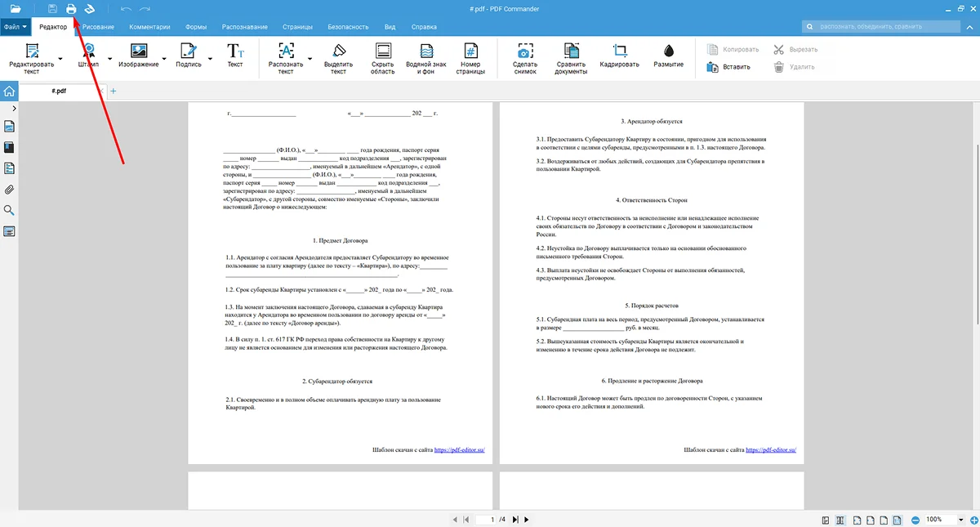Click the open folder icon in title bar
Image resolution: width=980 pixels, height=527 pixels.
15,9
